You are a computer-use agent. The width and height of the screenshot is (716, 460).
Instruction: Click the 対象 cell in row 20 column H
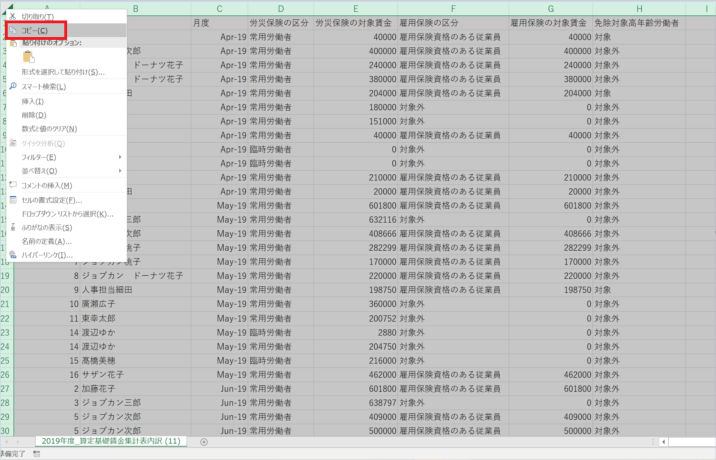[x=639, y=290]
